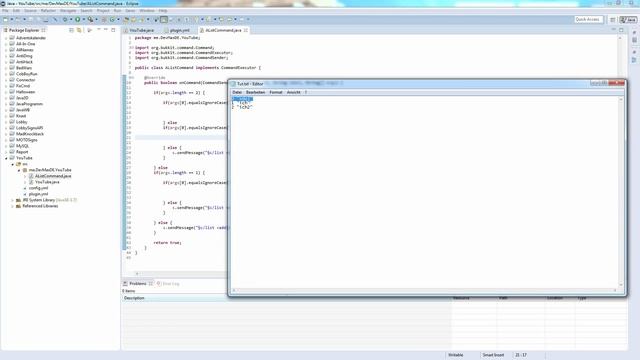The height and width of the screenshot is (360, 640).
Task: Select plugin.yml in Package Explorer tree
Action: click(x=38, y=194)
